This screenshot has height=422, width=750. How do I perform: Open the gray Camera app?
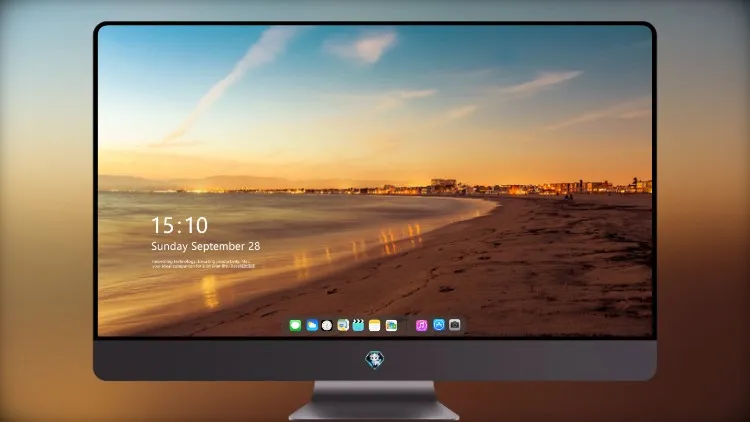[455, 325]
